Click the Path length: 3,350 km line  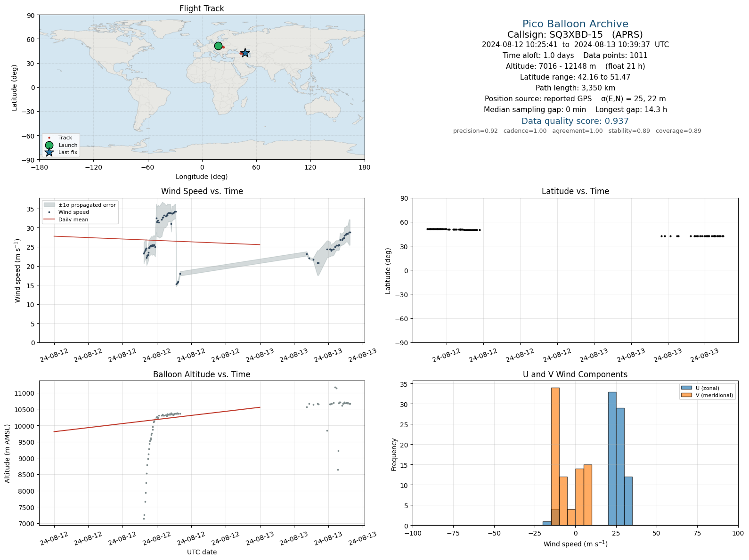click(575, 88)
